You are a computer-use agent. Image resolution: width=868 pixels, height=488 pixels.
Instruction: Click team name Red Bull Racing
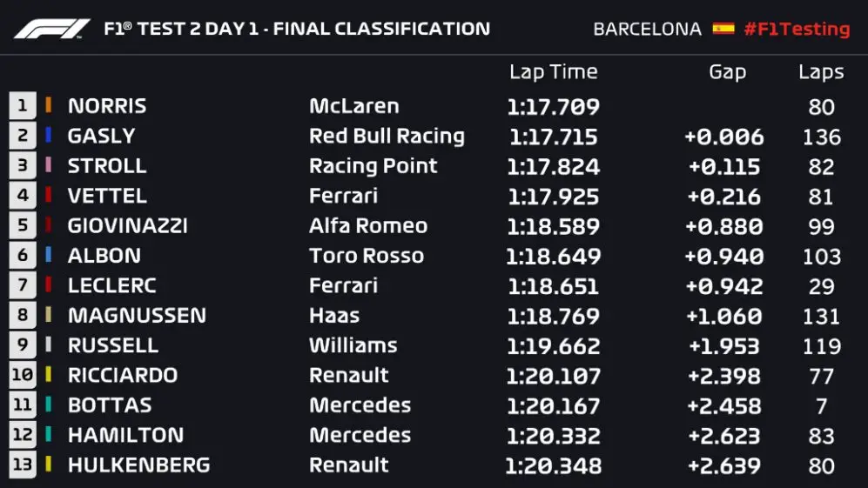387,136
